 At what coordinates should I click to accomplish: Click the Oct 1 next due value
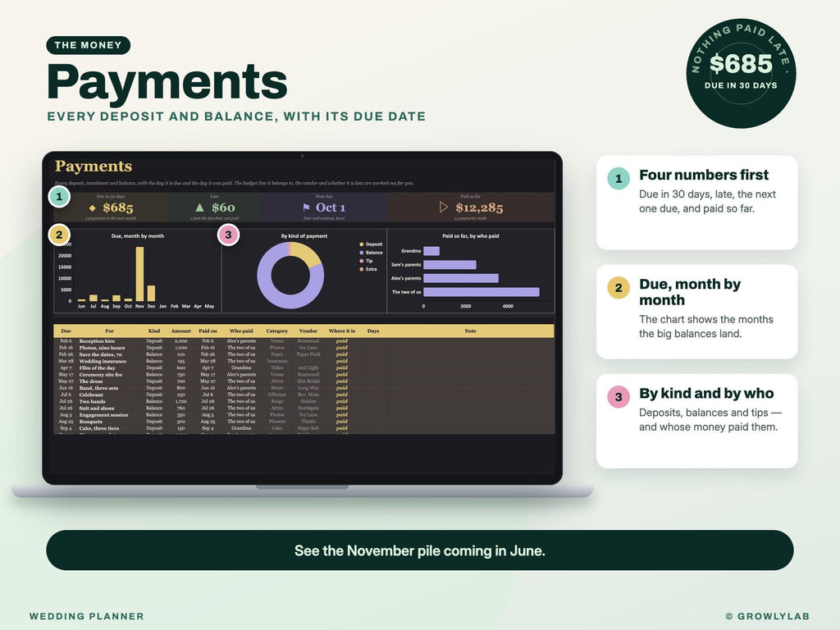pos(331,208)
